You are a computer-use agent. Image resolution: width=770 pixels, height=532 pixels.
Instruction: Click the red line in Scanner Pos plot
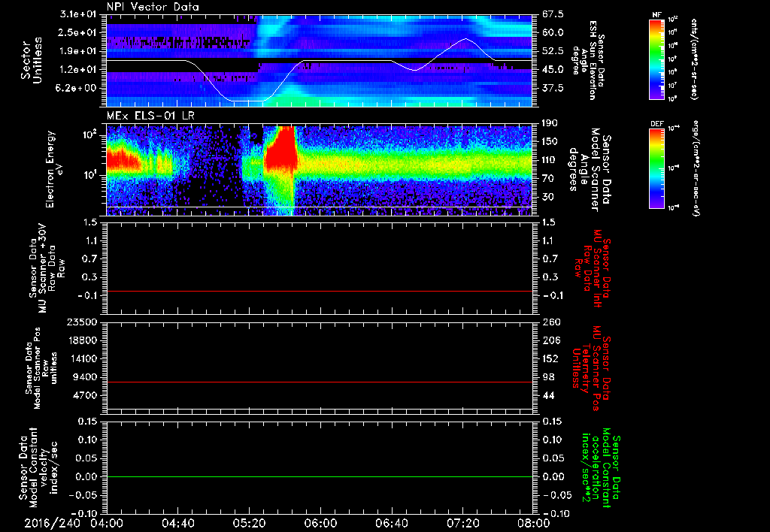tap(319, 382)
